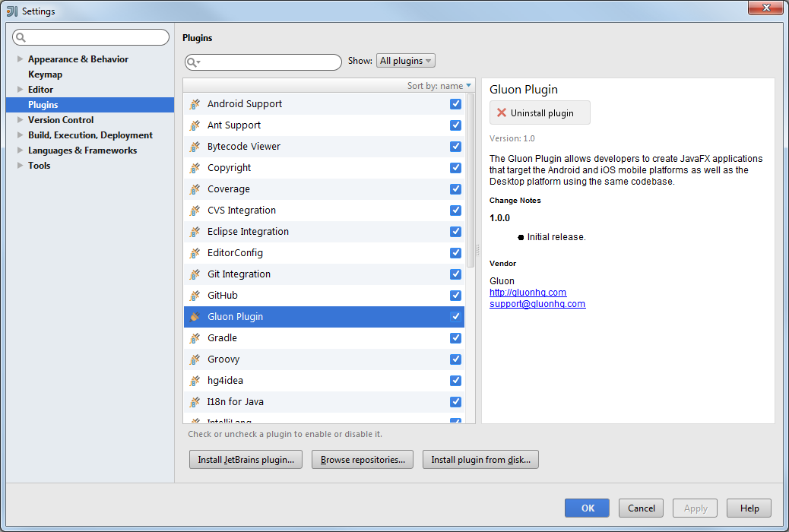The width and height of the screenshot is (789, 532).
Task: Click the GitHub plugin icon
Action: (195, 296)
